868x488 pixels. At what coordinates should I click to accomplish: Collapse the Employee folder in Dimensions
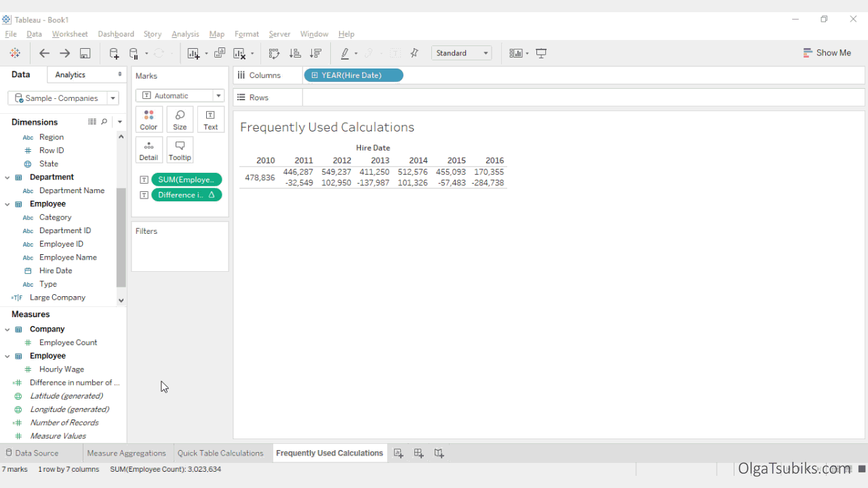7,204
